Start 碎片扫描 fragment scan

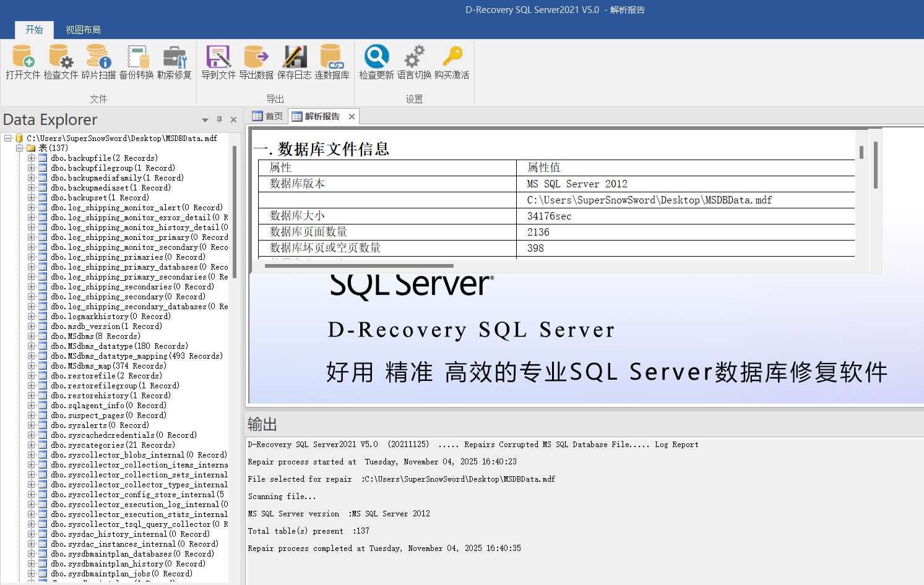pyautogui.click(x=98, y=62)
